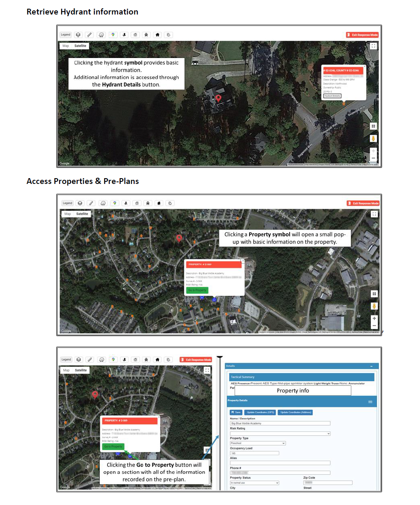Click the layers icon above the hydrant map
Screen dimensions: 420x505
pyautogui.click(x=78, y=35)
